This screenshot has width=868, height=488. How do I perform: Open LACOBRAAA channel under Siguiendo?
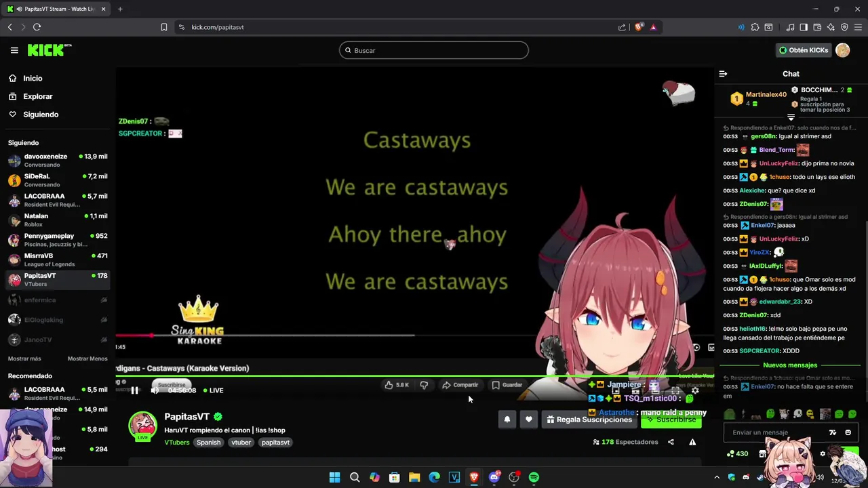(58, 200)
